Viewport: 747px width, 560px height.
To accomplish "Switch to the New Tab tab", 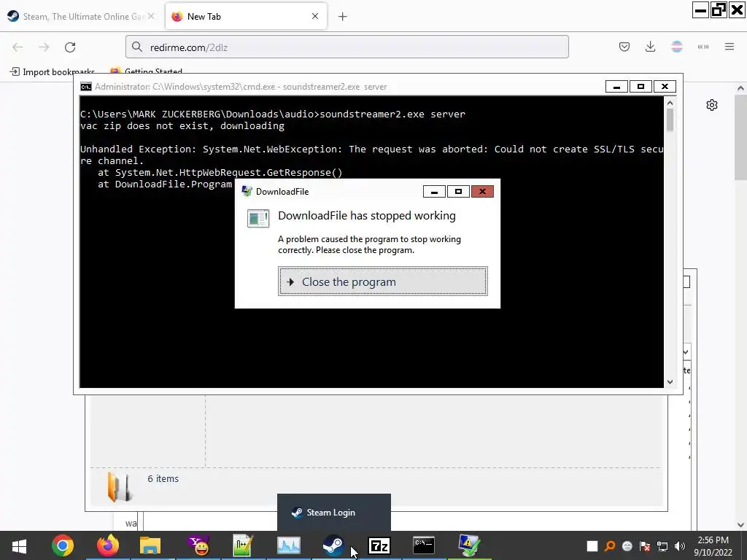I will [245, 17].
